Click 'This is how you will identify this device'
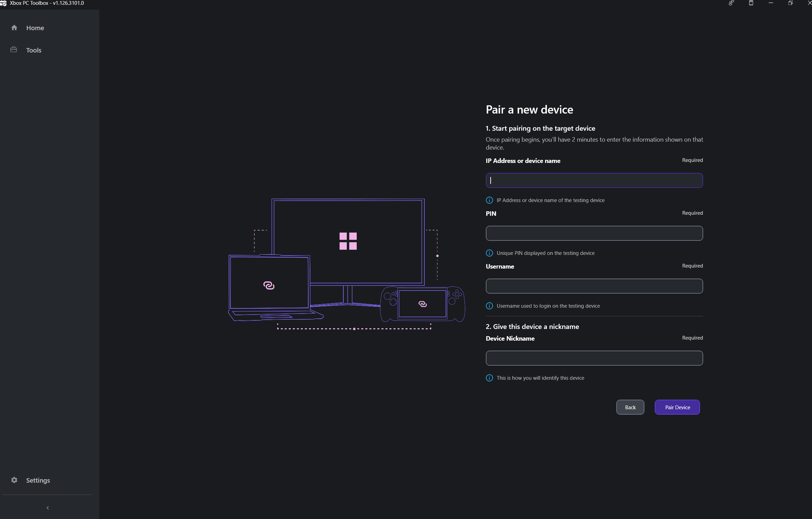The image size is (812, 519). pyautogui.click(x=540, y=378)
